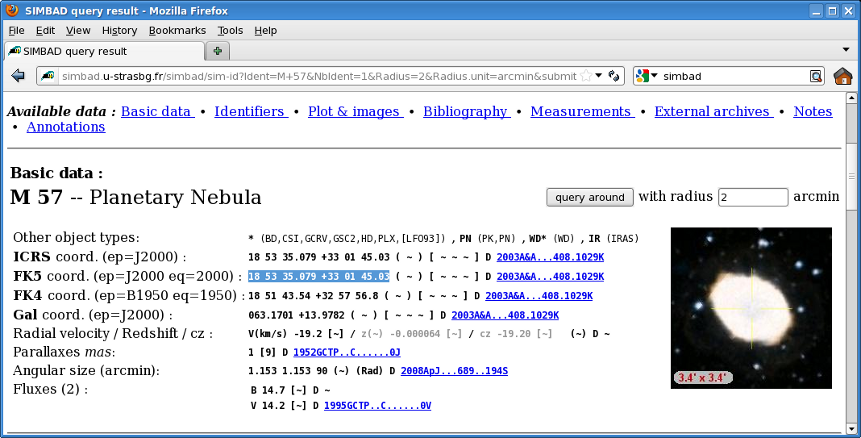Viewport: 861px width, 438px height.
Task: Click the browser Back arrow button
Action: [17, 76]
